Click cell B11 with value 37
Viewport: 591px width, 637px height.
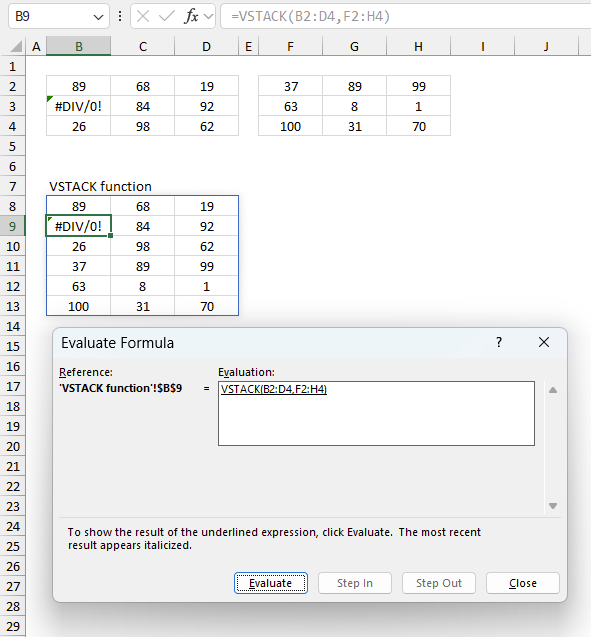78,266
